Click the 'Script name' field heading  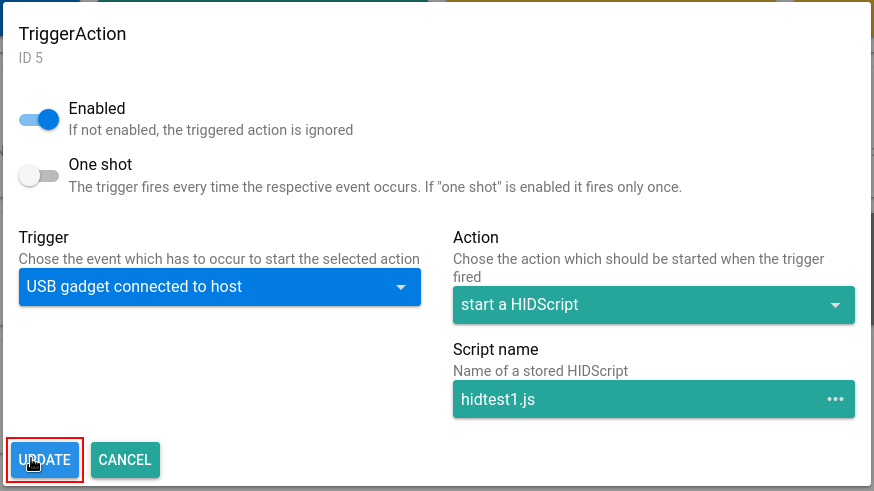coord(496,350)
